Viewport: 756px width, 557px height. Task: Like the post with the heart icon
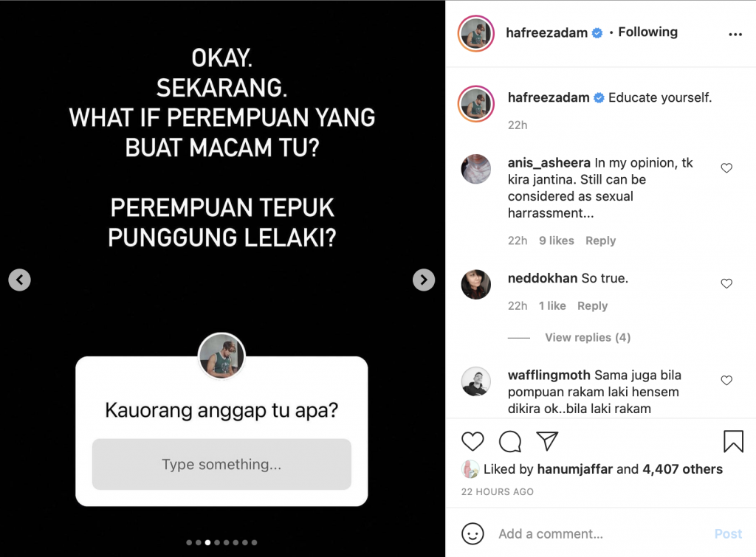(x=472, y=441)
